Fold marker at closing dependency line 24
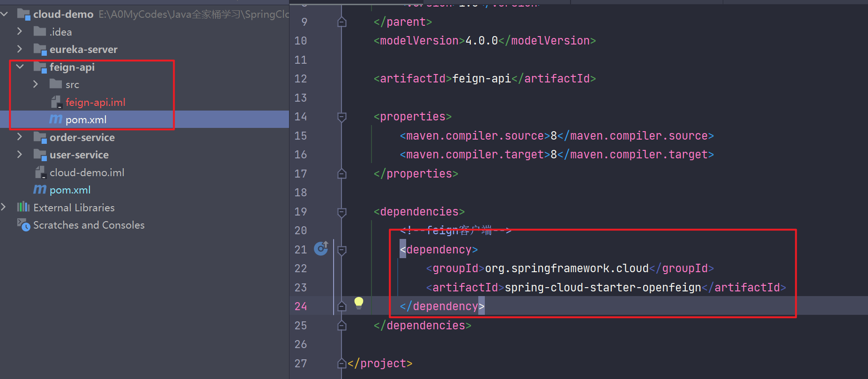Screen dimensions: 868x379 (x=342, y=306)
